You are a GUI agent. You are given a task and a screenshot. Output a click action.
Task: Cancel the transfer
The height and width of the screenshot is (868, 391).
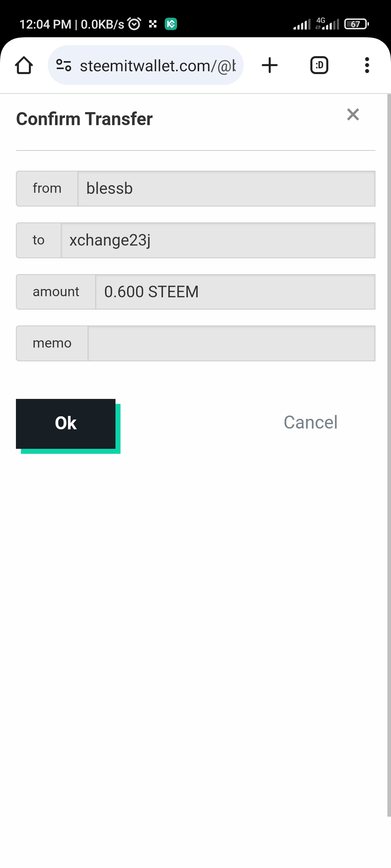pos(311,422)
